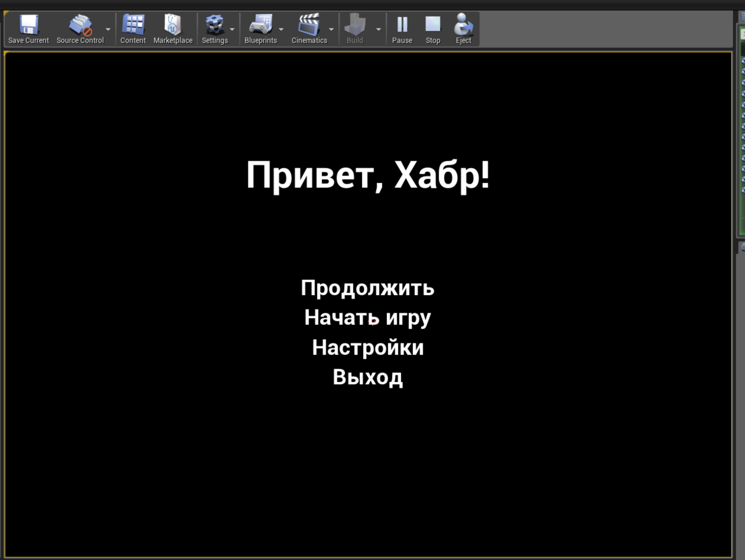Eject from the player controller
This screenshot has width=745, height=560.
click(x=463, y=29)
